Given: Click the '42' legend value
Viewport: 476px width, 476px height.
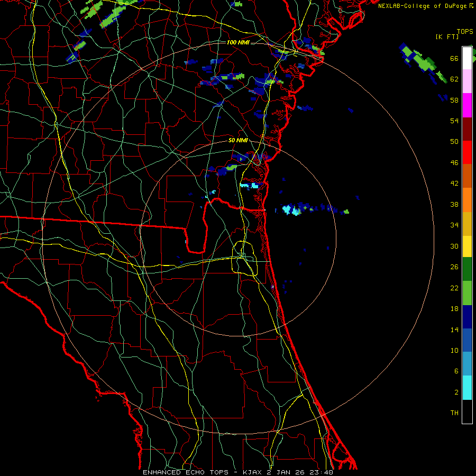Looking at the screenshot, I should tap(454, 184).
